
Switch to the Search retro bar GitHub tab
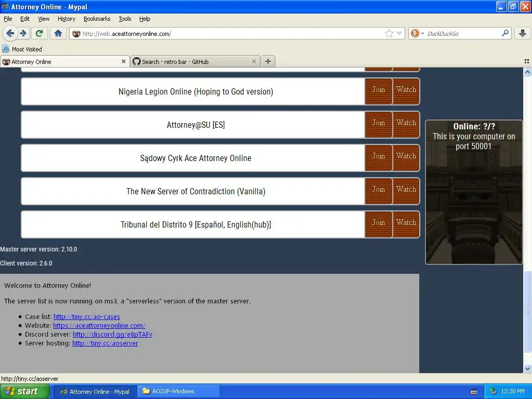point(195,61)
